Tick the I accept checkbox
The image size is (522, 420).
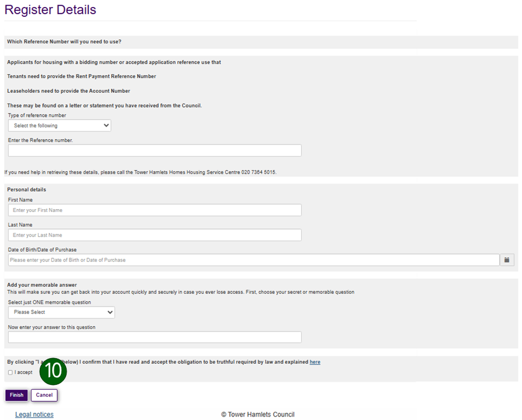(11, 372)
